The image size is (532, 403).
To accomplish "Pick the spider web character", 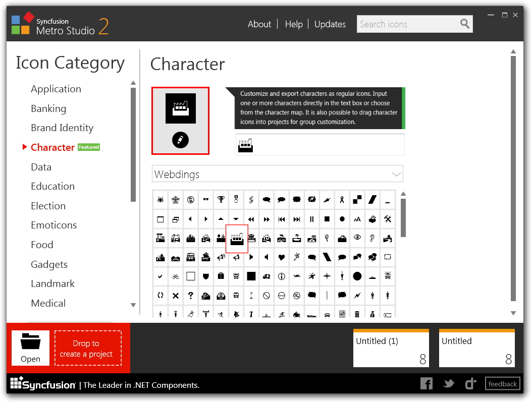I will (x=176, y=200).
